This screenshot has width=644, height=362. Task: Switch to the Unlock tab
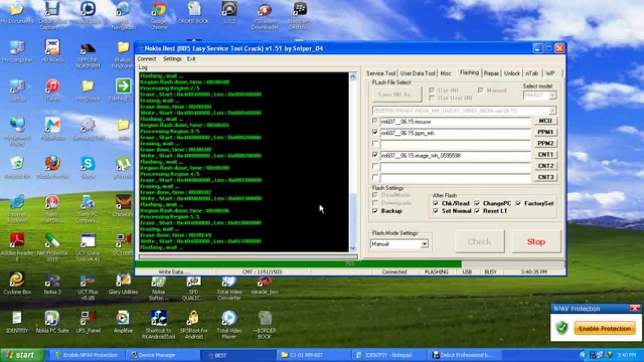point(512,73)
